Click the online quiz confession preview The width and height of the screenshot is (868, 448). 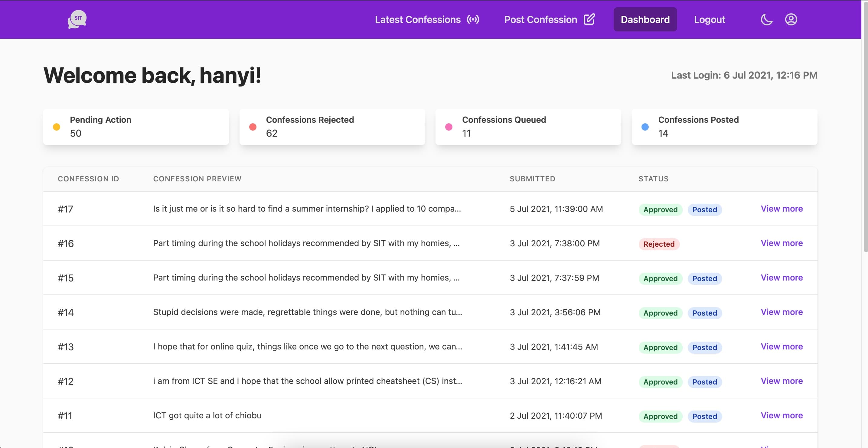point(307,347)
